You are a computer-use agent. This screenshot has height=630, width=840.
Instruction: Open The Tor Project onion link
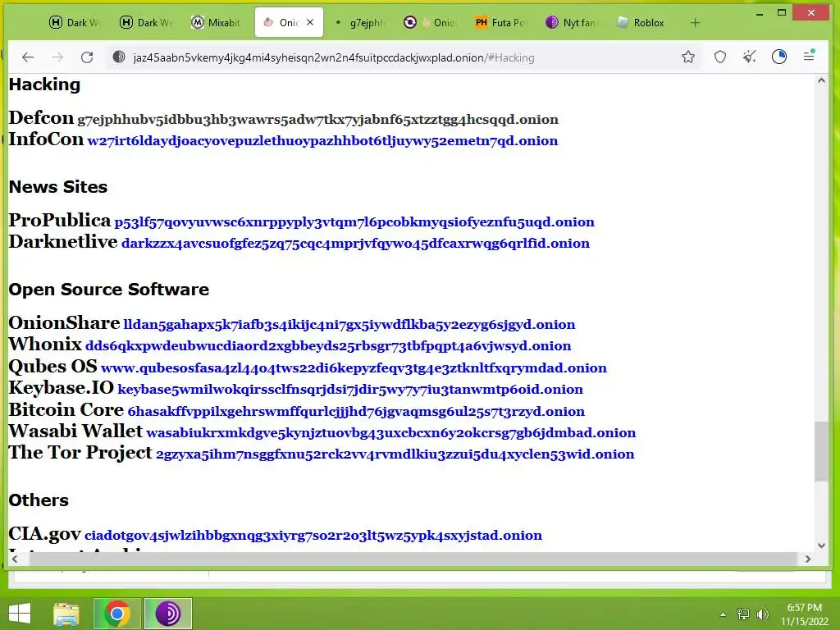tap(395, 454)
